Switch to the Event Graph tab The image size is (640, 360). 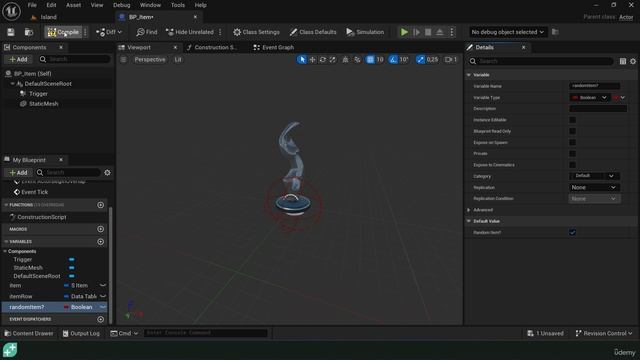pos(274,47)
